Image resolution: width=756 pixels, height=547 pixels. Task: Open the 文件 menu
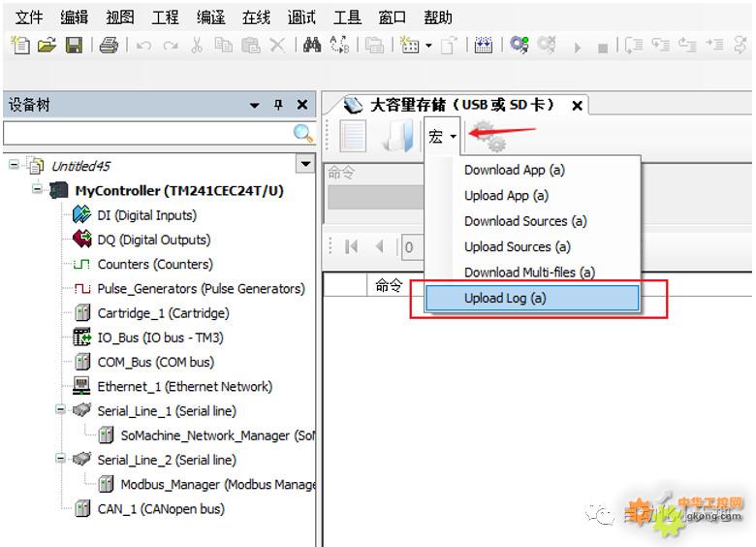pyautogui.click(x=28, y=17)
